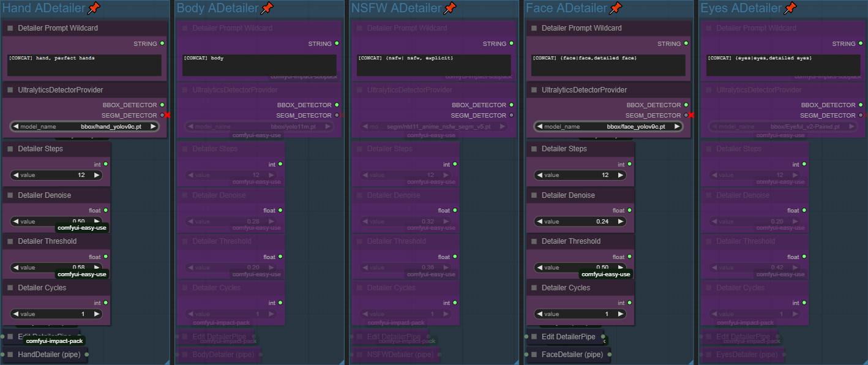
Task: Collapse Detailer Denoise node in Face group
Action: 534,195
